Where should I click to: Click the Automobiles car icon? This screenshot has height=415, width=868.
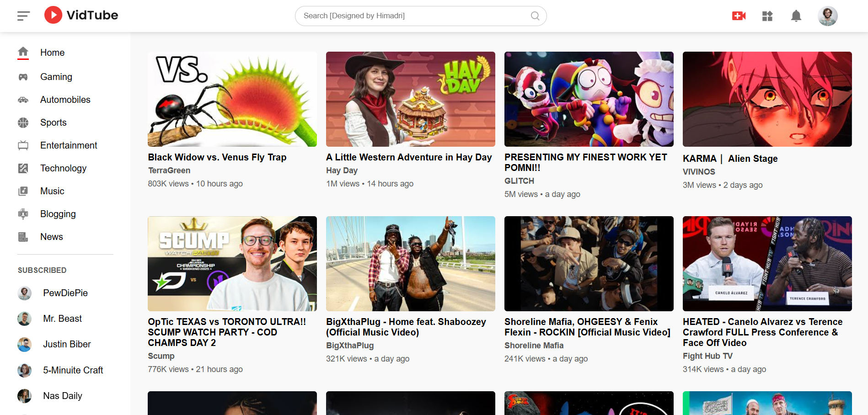click(x=23, y=100)
